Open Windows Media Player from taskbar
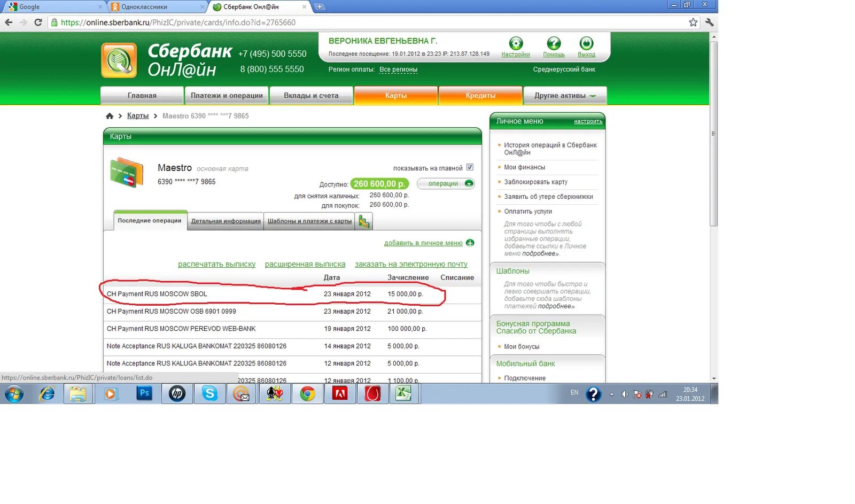The width and height of the screenshot is (855, 504). click(x=111, y=394)
